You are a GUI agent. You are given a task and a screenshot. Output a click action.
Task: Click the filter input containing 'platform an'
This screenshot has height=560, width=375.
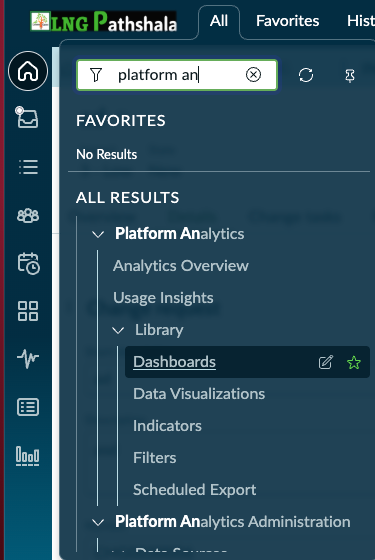tap(177, 75)
